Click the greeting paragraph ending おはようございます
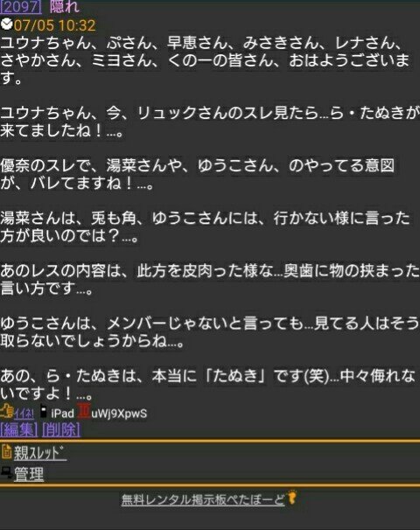 point(205,60)
